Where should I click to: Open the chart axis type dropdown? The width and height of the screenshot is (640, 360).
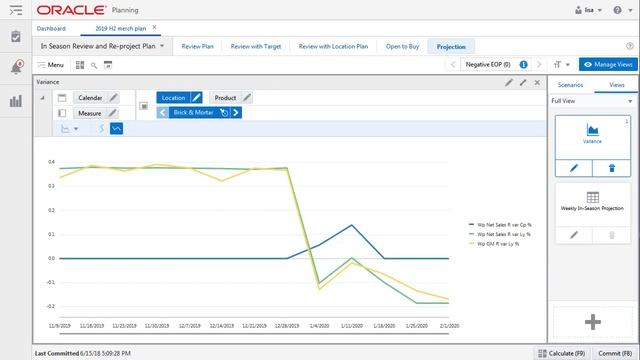(x=69, y=129)
